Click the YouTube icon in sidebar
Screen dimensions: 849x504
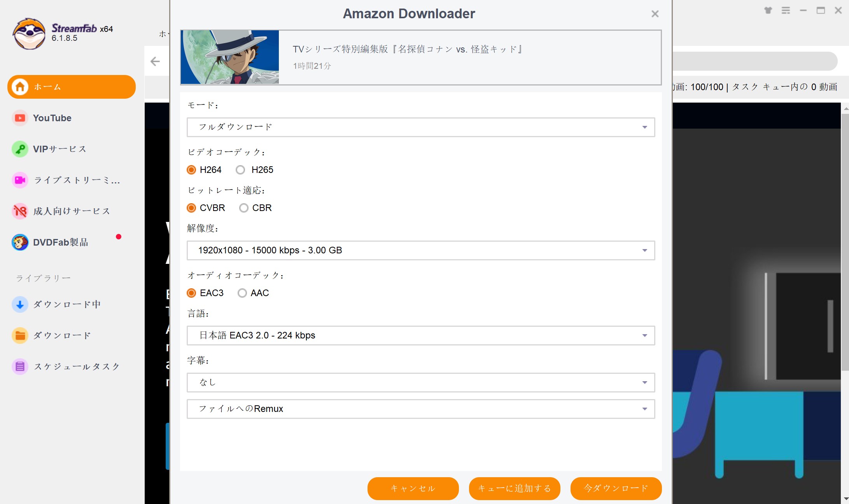pyautogui.click(x=20, y=118)
